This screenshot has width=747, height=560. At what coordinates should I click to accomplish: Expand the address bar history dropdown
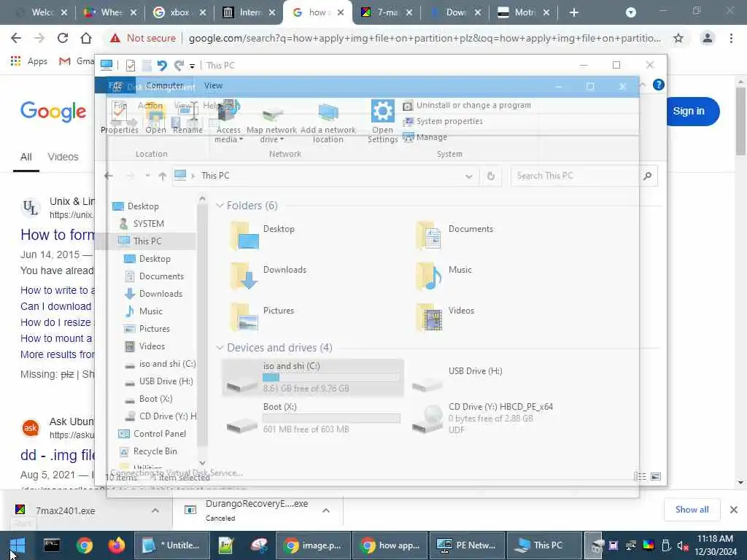pyautogui.click(x=469, y=176)
